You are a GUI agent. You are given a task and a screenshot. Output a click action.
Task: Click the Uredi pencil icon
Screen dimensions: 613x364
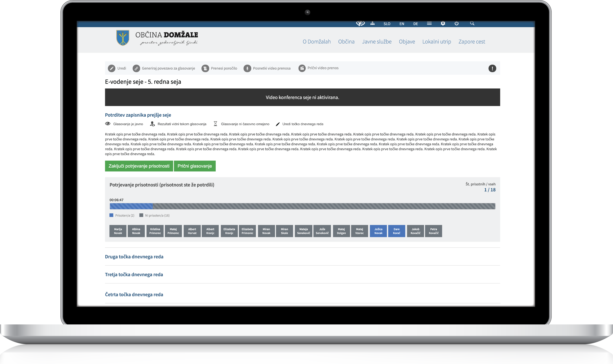[111, 68]
